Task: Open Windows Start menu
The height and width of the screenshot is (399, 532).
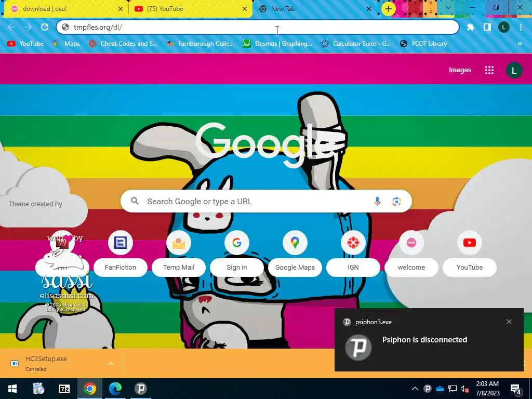Action: tap(12, 389)
